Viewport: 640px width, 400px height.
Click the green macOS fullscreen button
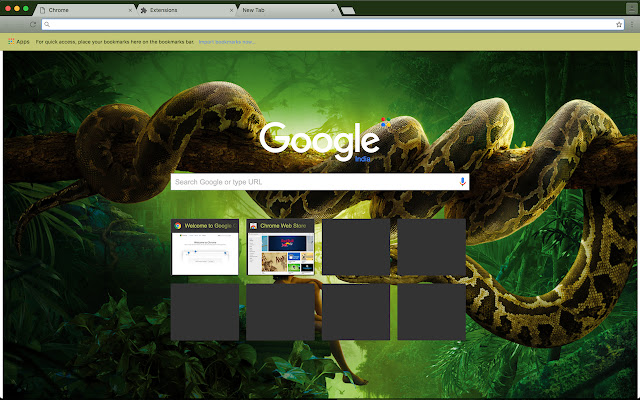(26, 9)
